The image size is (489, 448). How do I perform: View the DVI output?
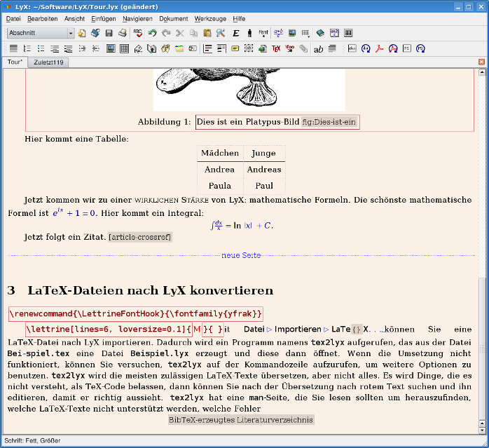[352, 48]
